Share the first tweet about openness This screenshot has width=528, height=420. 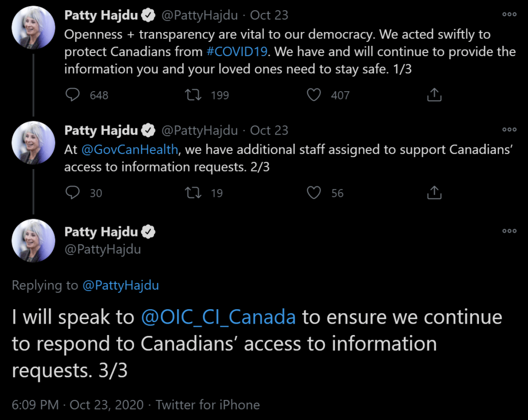(434, 95)
